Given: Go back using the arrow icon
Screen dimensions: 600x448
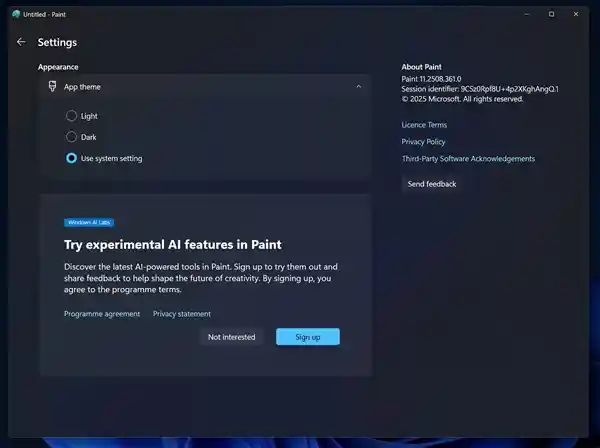Looking at the screenshot, I should click(x=21, y=42).
